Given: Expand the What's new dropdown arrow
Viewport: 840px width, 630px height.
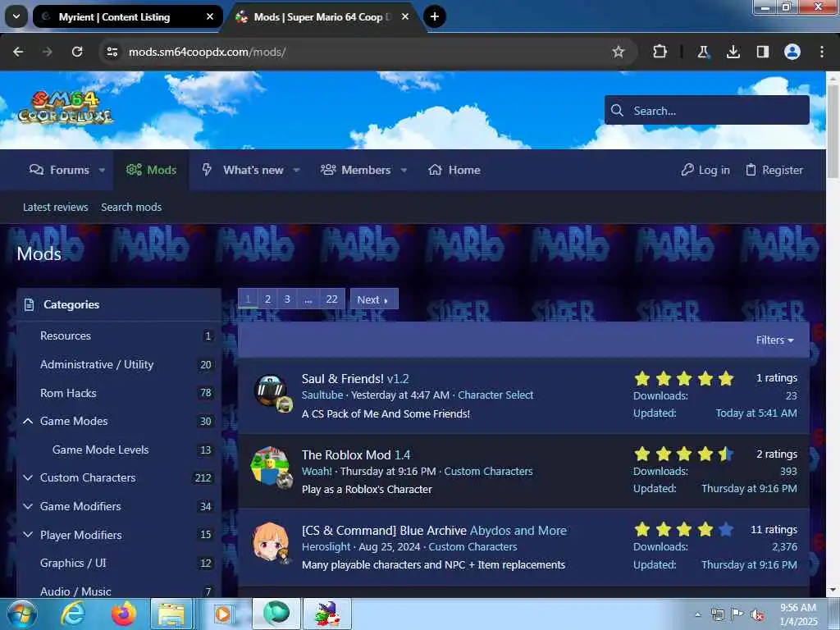Looking at the screenshot, I should click(296, 171).
